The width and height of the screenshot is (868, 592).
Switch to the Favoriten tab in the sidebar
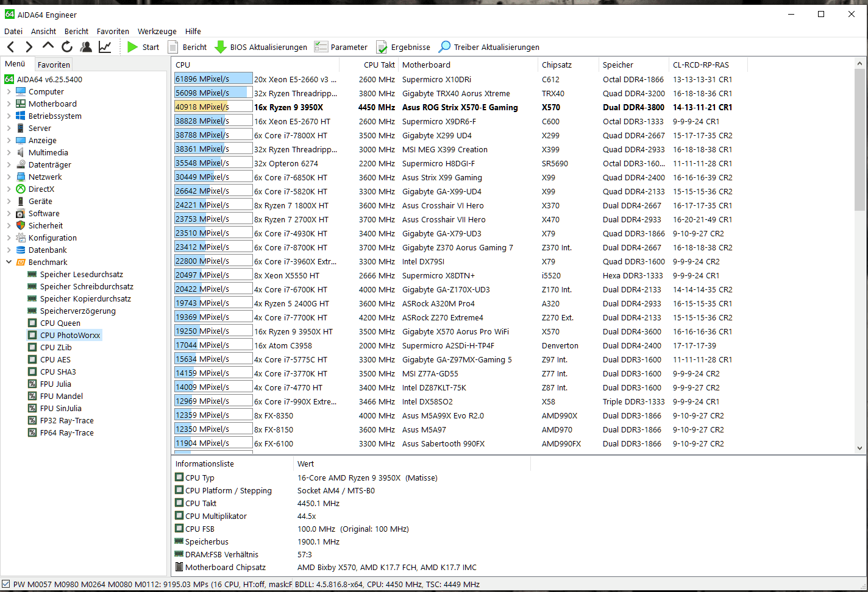[54, 65]
